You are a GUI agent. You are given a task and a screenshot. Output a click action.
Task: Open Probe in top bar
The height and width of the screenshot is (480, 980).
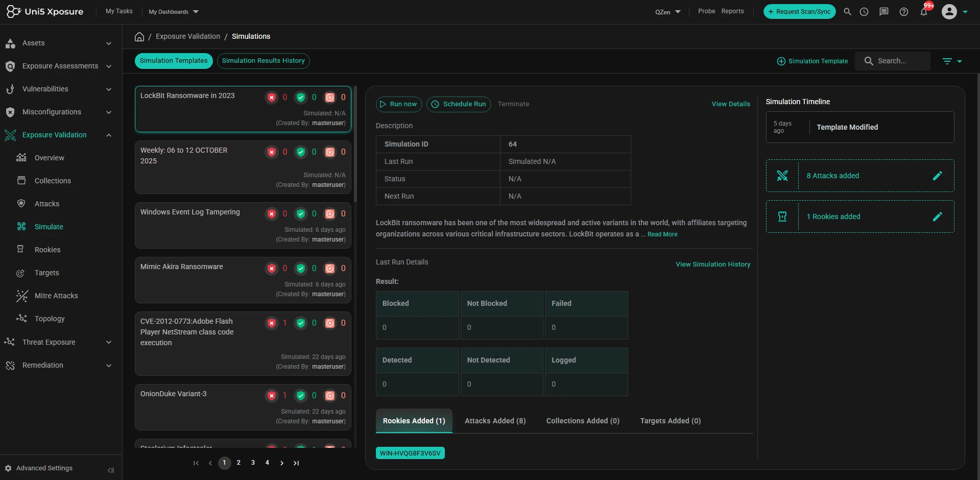click(x=707, y=11)
